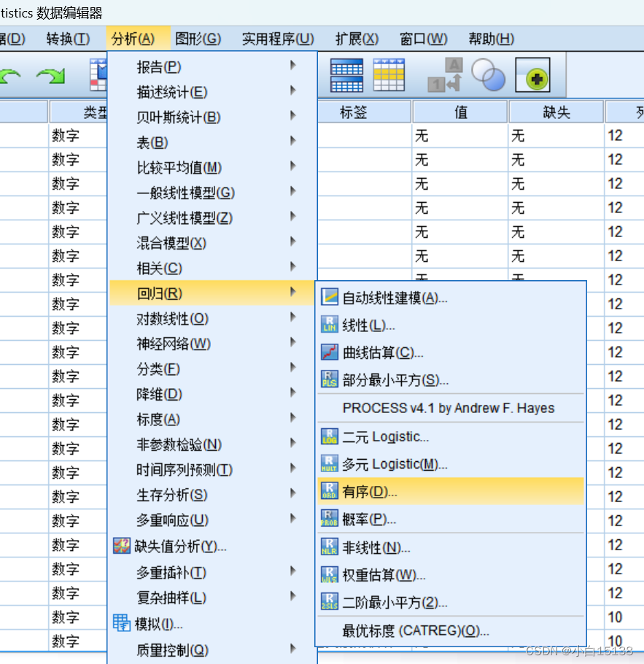The image size is (644, 664).
Task: Expand the 一般线性模型(G) submenu arrow
Action: point(293,191)
